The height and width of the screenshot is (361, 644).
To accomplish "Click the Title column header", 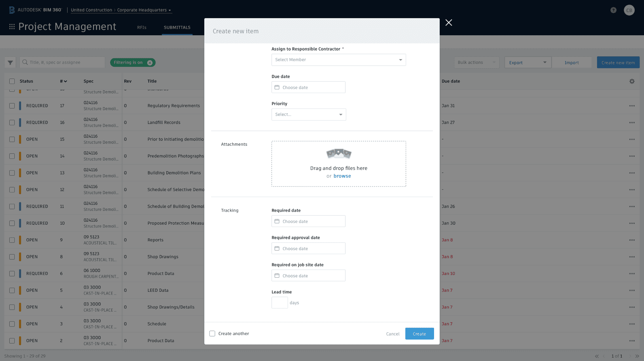I will coord(152,81).
